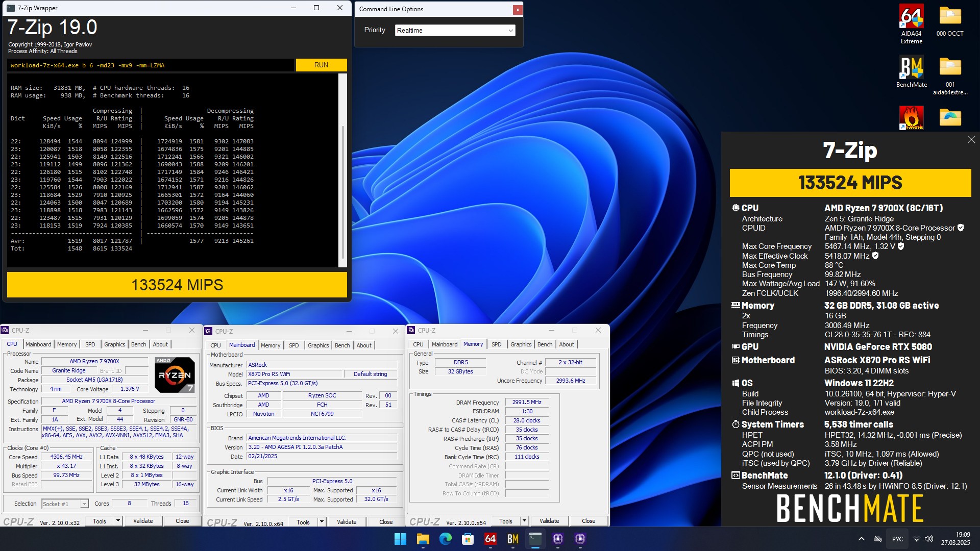Image resolution: width=980 pixels, height=551 pixels.
Task: Open the volume tray icon
Action: (929, 539)
